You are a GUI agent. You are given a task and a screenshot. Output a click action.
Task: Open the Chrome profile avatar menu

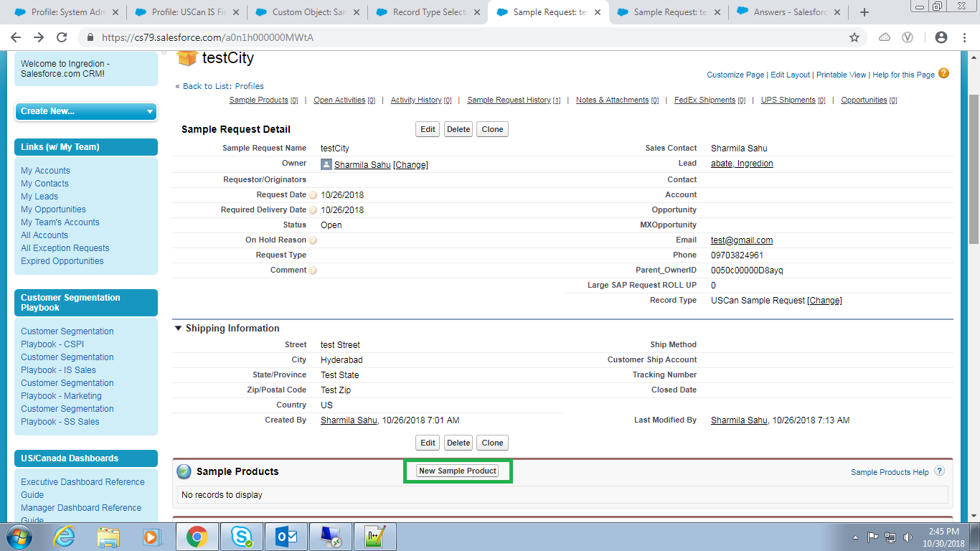pyautogui.click(x=941, y=37)
